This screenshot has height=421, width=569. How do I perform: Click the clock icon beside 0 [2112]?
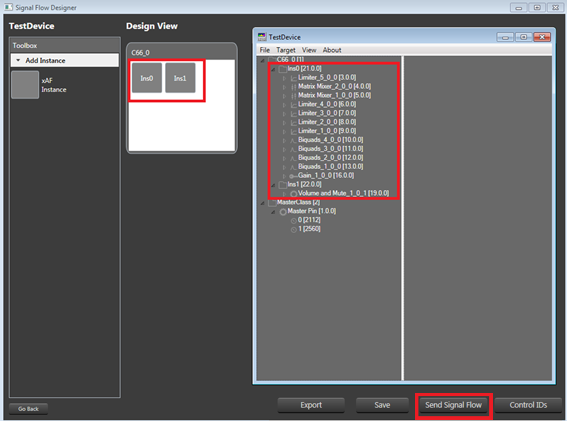[x=294, y=220]
